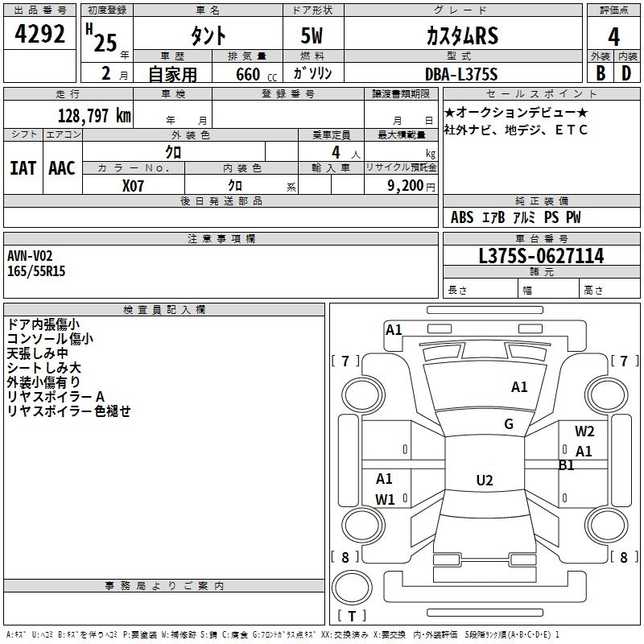644x644 pixels.
Task: Select color number X07
Action: tap(134, 185)
